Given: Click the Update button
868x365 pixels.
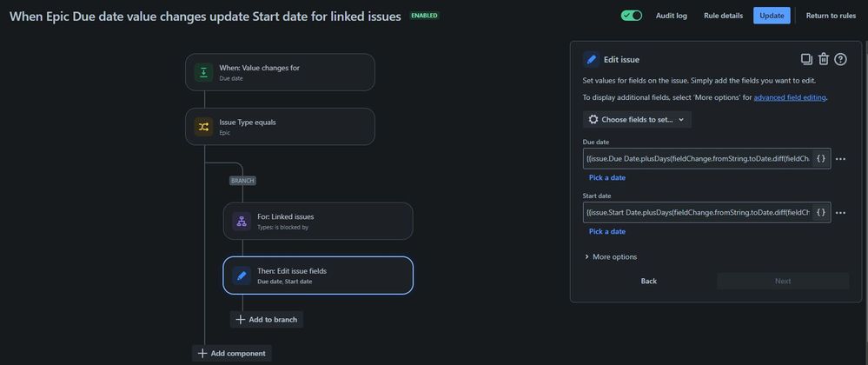Looking at the screenshot, I should coord(772,16).
